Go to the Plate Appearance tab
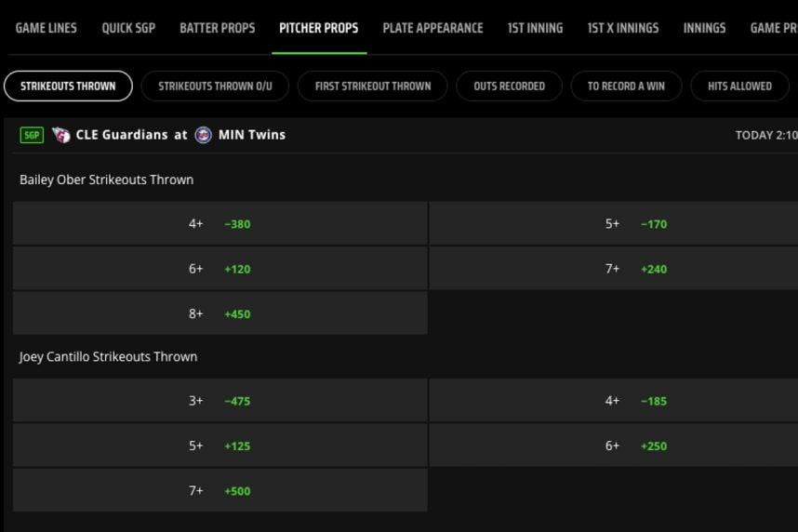798x532 pixels. click(433, 28)
